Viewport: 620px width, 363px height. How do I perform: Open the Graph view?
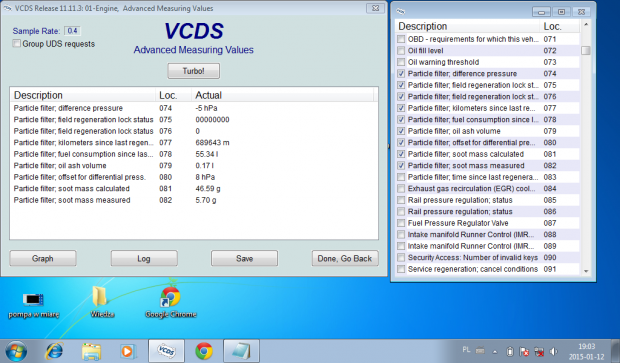point(43,258)
